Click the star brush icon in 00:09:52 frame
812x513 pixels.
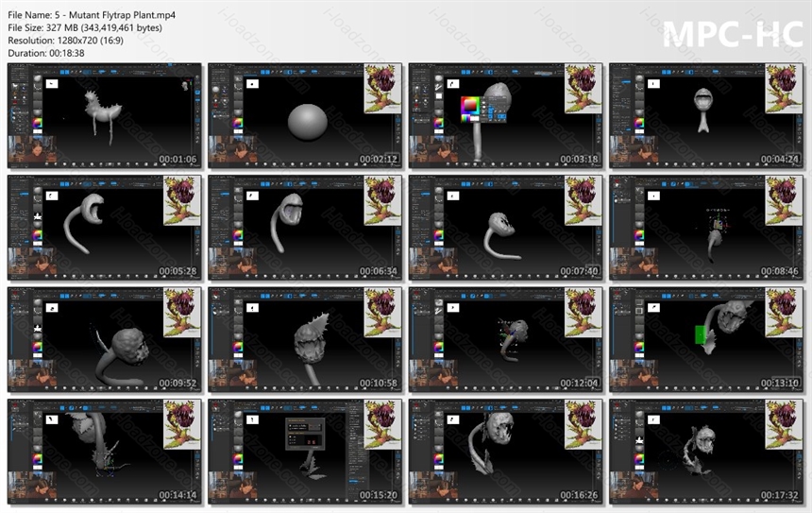pyautogui.click(x=37, y=329)
